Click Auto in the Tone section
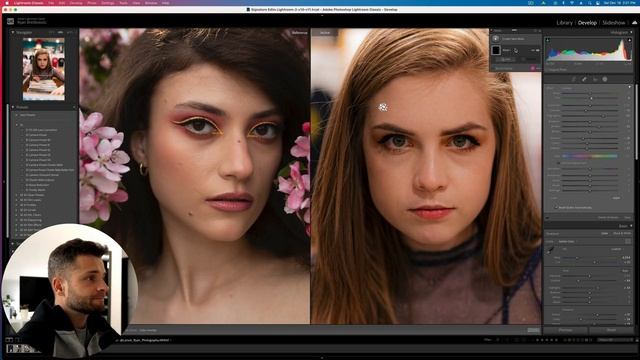This screenshot has height=360, width=640. point(625,271)
